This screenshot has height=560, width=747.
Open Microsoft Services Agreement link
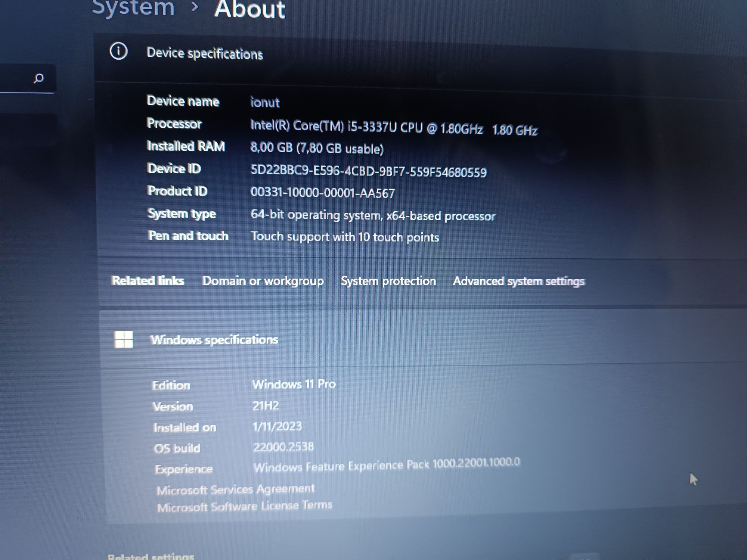coord(236,489)
